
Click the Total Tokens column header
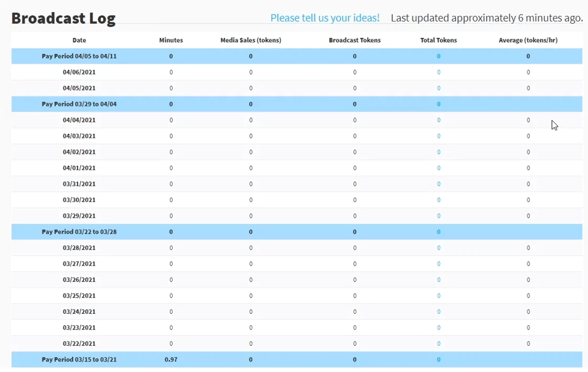439,40
